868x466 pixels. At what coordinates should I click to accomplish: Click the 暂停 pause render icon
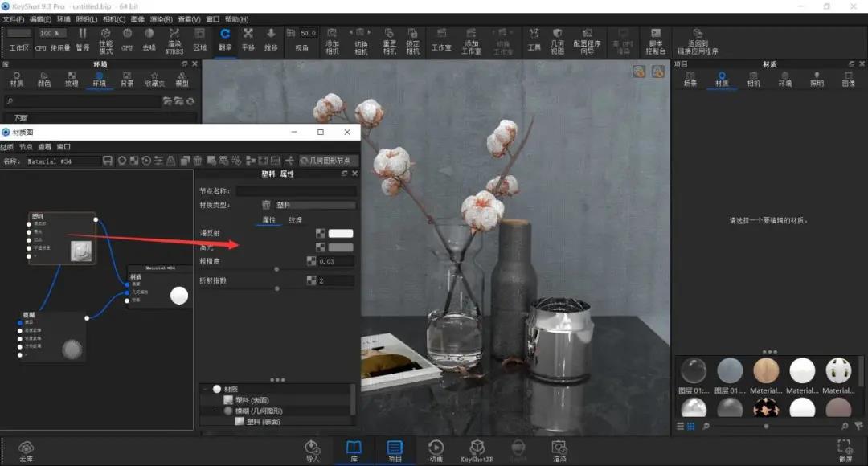(x=83, y=40)
